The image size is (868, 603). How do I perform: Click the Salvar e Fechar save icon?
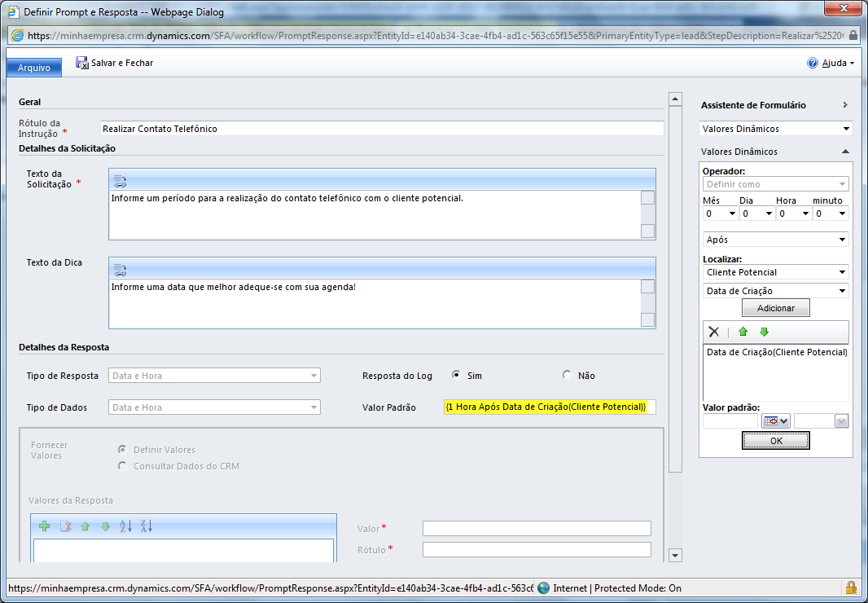tap(82, 63)
